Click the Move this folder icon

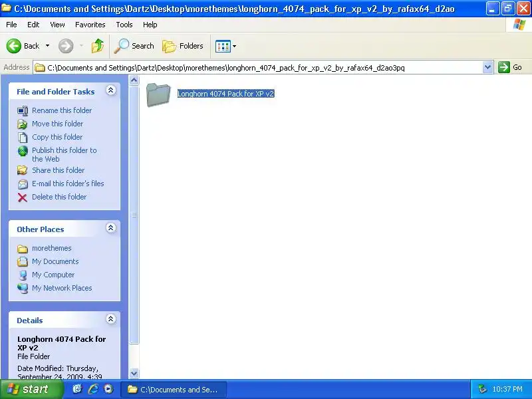[x=23, y=124]
